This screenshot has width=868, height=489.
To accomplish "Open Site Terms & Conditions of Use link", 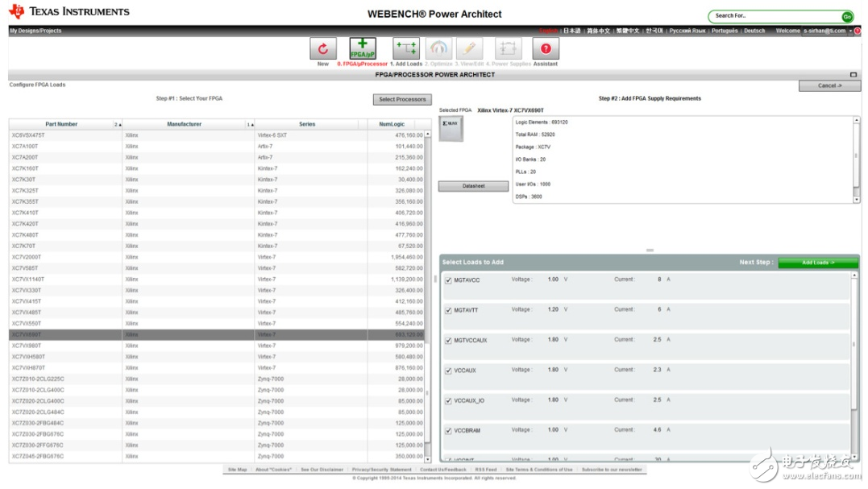I will (x=539, y=470).
